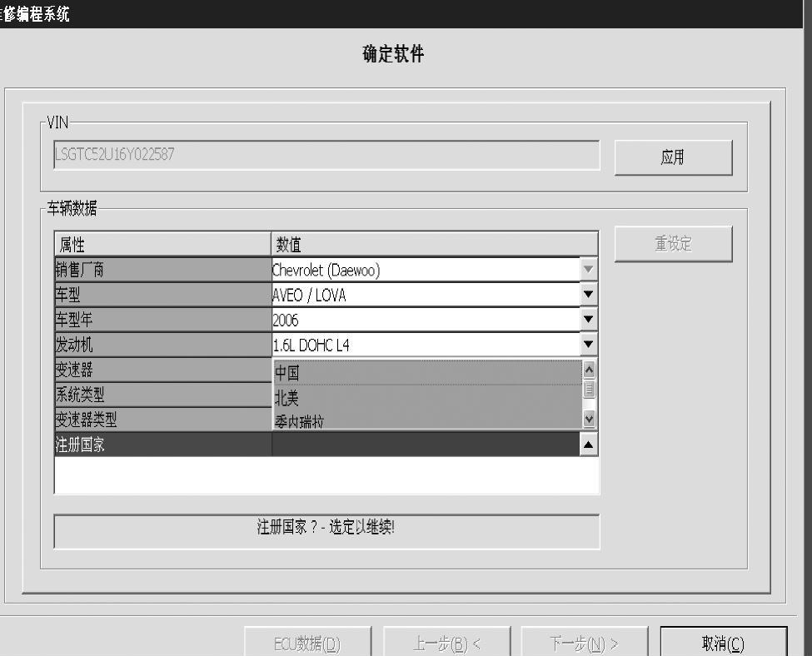This screenshot has width=812, height=656.
Task: Click the VIN text field
Action: [x=326, y=156]
